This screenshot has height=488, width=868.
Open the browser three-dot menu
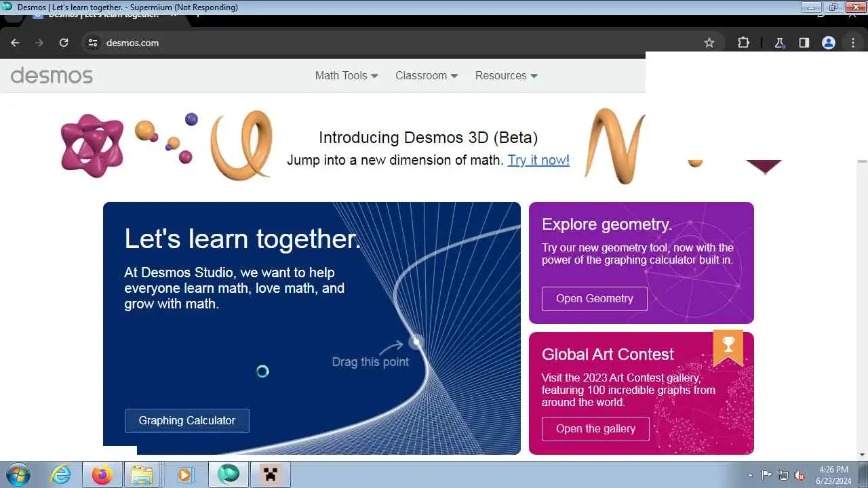click(853, 43)
